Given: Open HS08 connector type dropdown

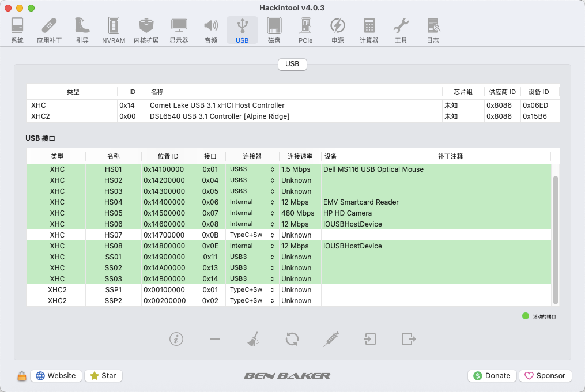Looking at the screenshot, I should pyautogui.click(x=252, y=246).
